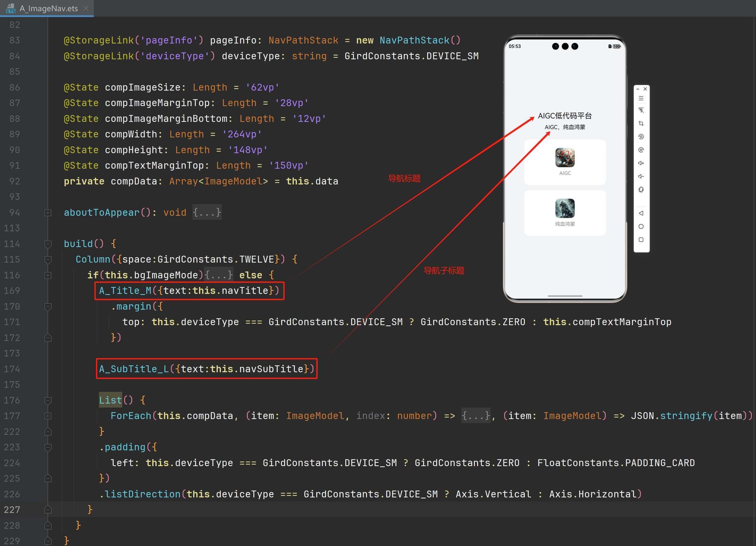Collapse the .padding block at line 223

(48, 447)
